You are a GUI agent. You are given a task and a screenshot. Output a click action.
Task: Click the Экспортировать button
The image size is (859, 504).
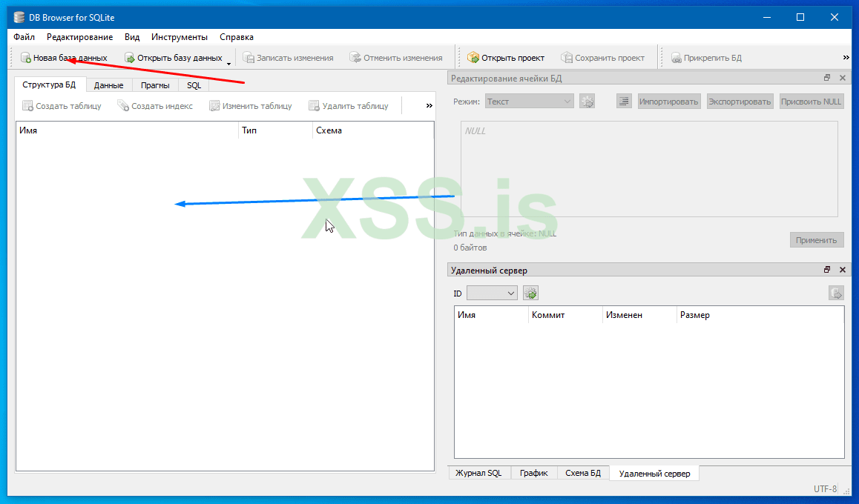[x=740, y=102]
